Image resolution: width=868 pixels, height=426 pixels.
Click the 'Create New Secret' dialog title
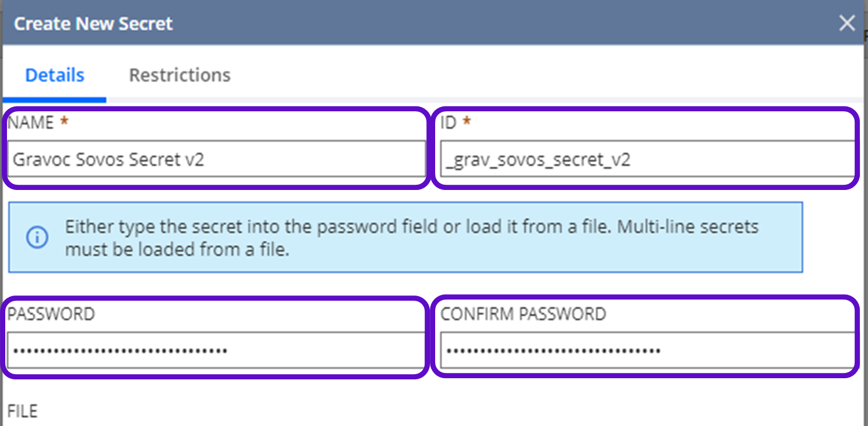pyautogui.click(x=93, y=24)
